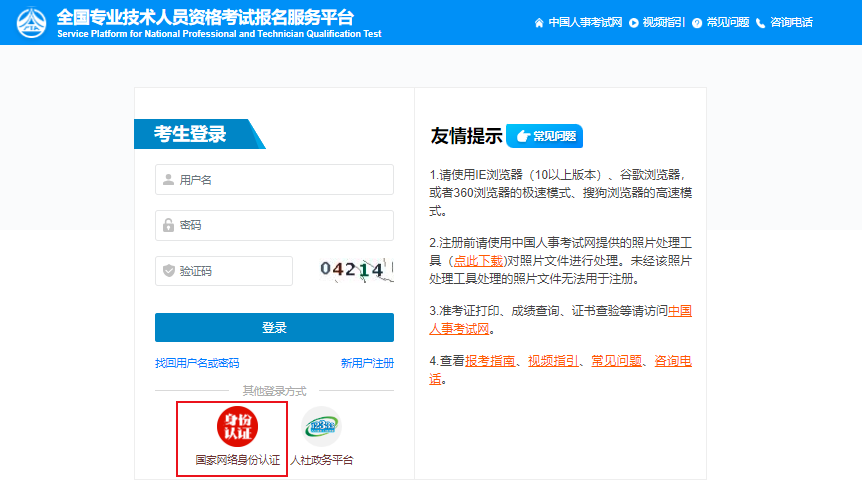Click the 用户名 input field
862x481 pixels.
click(274, 180)
